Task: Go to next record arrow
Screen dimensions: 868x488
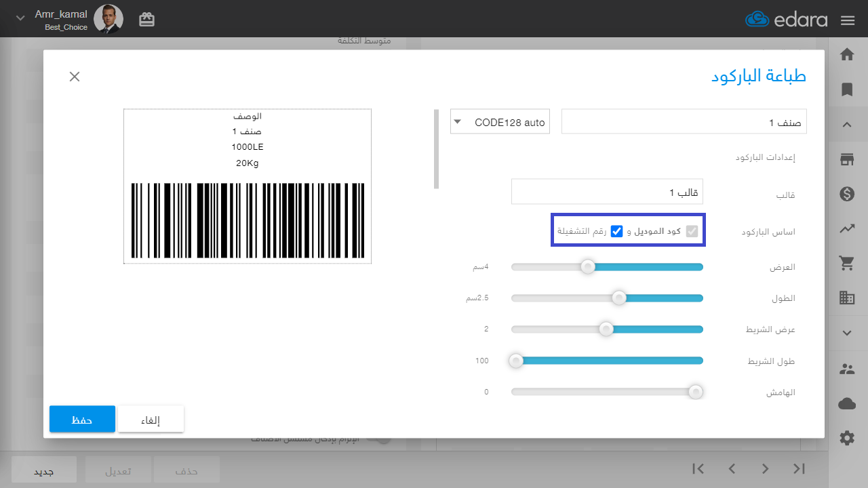Action: 766,468
